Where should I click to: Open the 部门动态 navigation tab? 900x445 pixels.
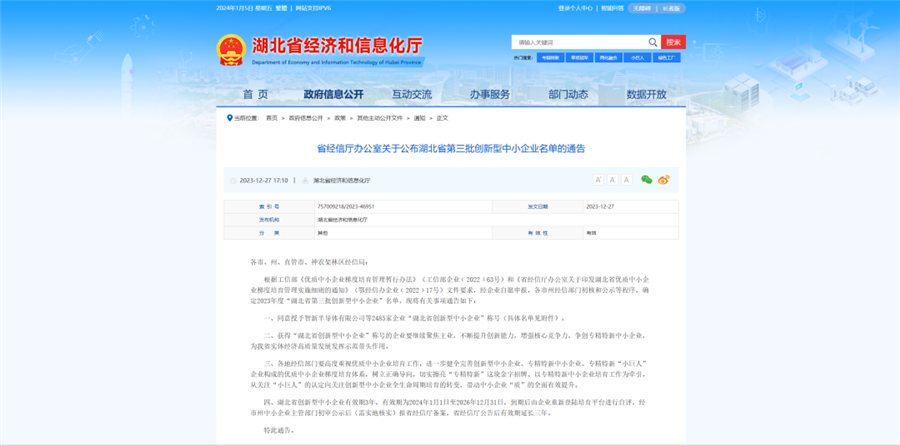568,95
